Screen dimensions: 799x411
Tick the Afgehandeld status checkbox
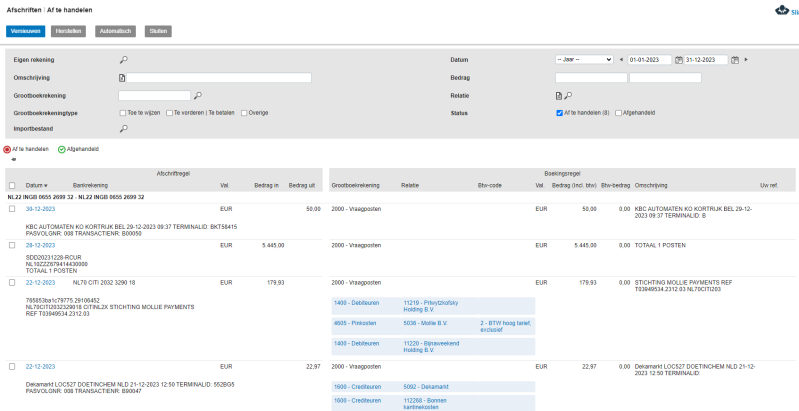[x=619, y=113]
